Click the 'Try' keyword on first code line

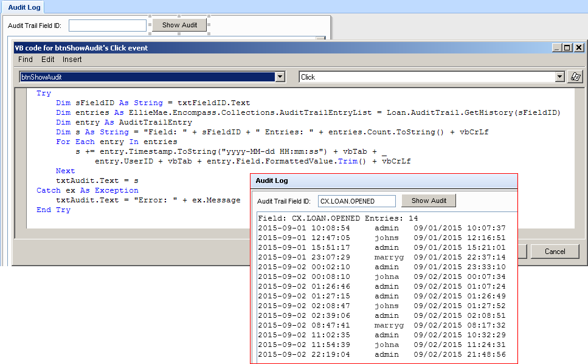(44, 93)
